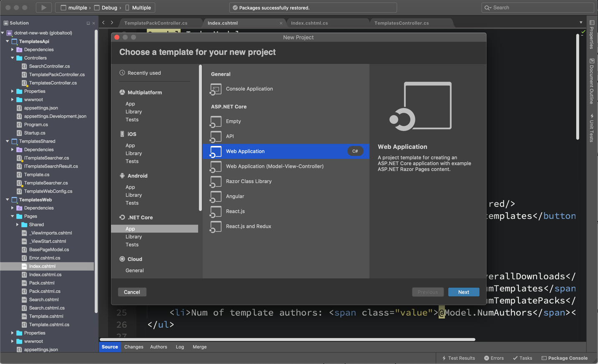598x364 pixels.
Task: Navigate back with the left arrow
Action: (103, 23)
